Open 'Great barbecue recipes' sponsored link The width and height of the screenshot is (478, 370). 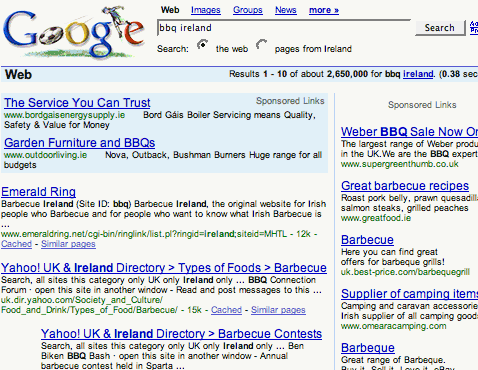405,186
